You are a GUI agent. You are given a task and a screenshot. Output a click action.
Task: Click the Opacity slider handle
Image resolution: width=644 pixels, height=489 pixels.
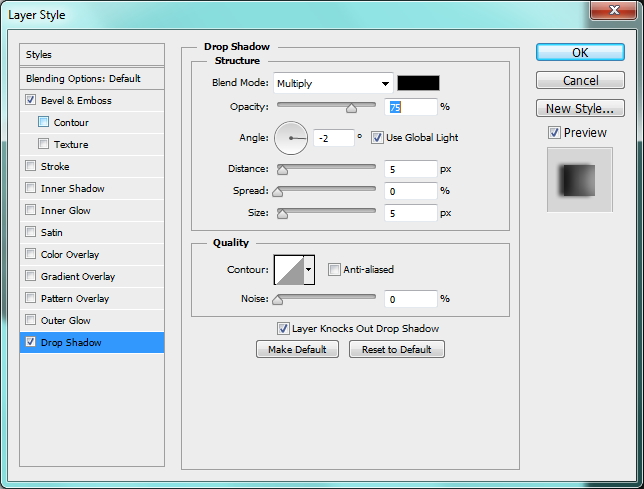pyautogui.click(x=351, y=107)
